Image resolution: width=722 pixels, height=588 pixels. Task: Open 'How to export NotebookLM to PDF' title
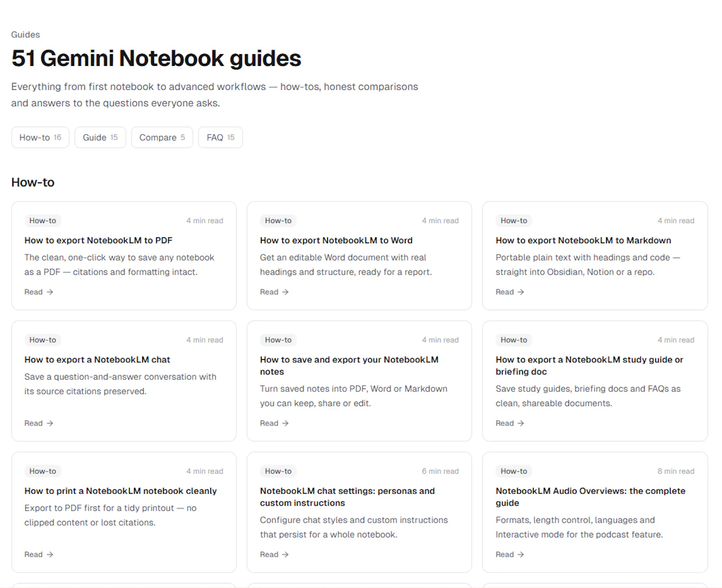coord(98,241)
